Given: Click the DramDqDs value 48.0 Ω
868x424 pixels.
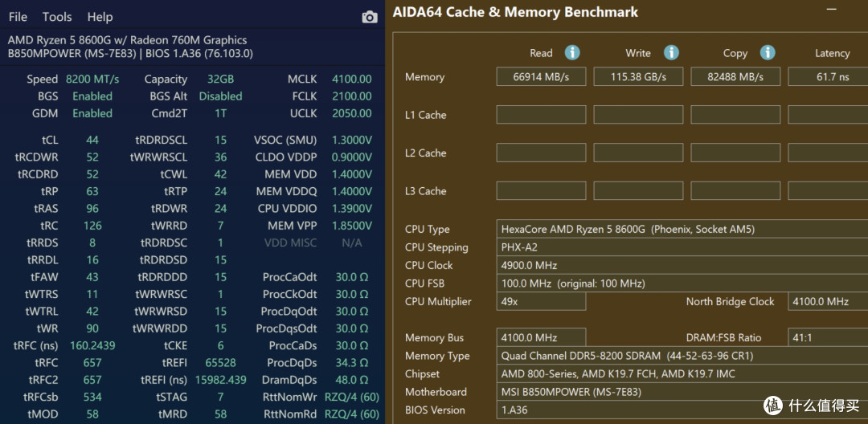Looking at the screenshot, I should tap(352, 380).
